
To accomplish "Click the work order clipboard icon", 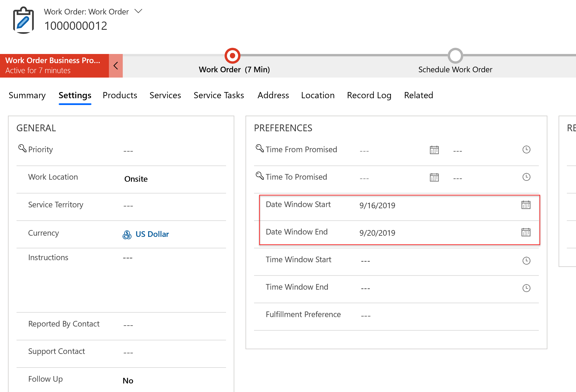I will (23, 19).
